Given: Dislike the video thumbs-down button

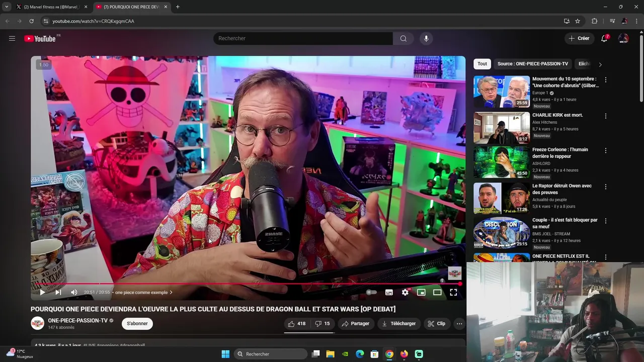Looking at the screenshot, I should (x=323, y=324).
